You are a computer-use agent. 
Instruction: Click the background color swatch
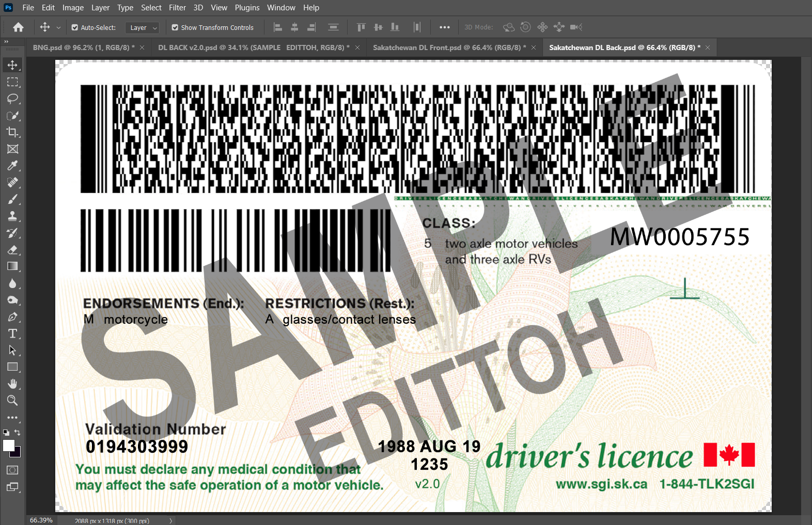[17, 453]
